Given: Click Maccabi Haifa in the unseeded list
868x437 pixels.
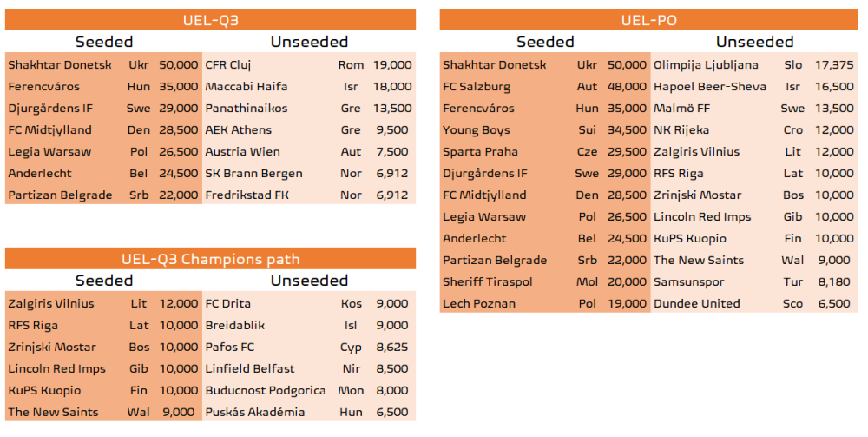Looking at the screenshot, I should (x=247, y=87).
